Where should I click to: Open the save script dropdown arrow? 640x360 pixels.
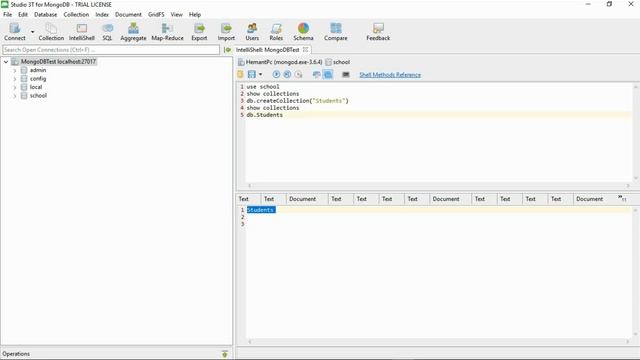pos(260,74)
